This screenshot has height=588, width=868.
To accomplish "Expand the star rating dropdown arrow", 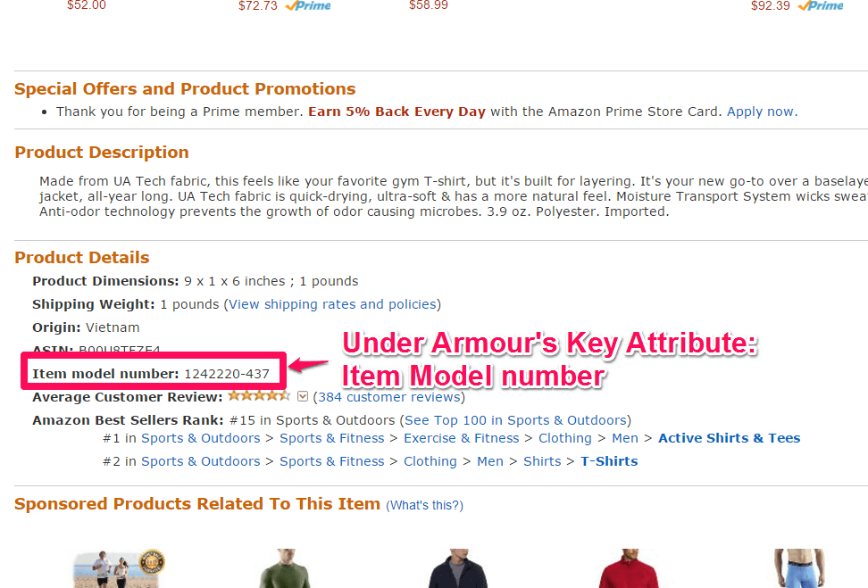I will [x=302, y=396].
